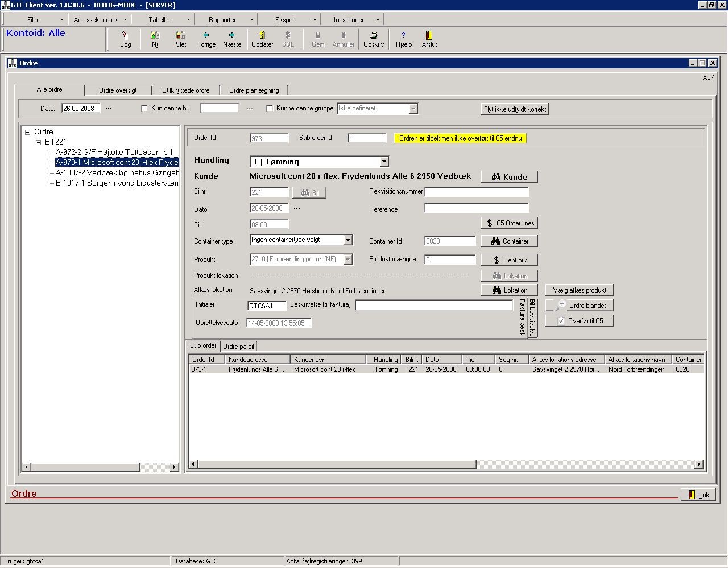Open customer lookup with Kunde button
The width and height of the screenshot is (728, 568).
(x=509, y=177)
